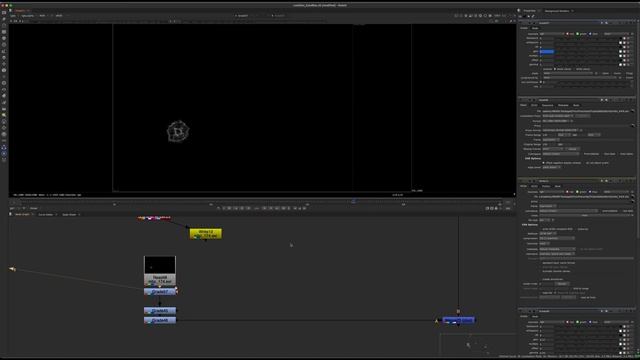Screen dimensions: 640x360
Task: Open the Draw nodes menu in toolbar
Action: (4, 19)
